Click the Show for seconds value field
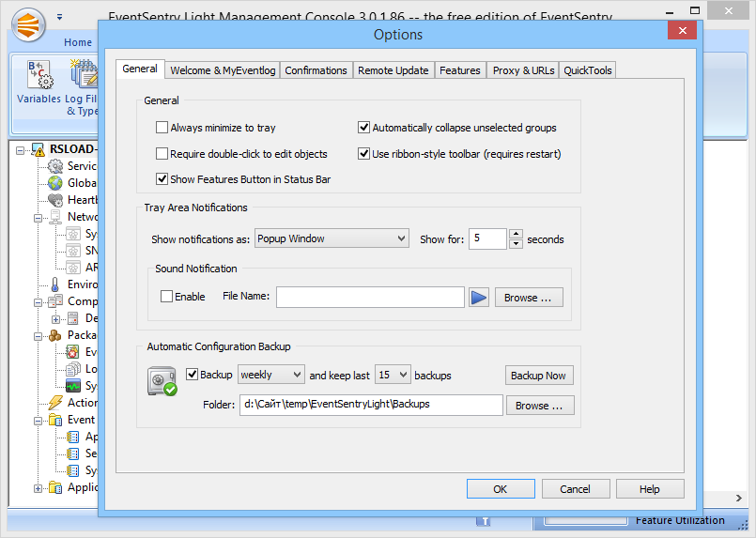The width and height of the screenshot is (756, 538). pos(487,238)
